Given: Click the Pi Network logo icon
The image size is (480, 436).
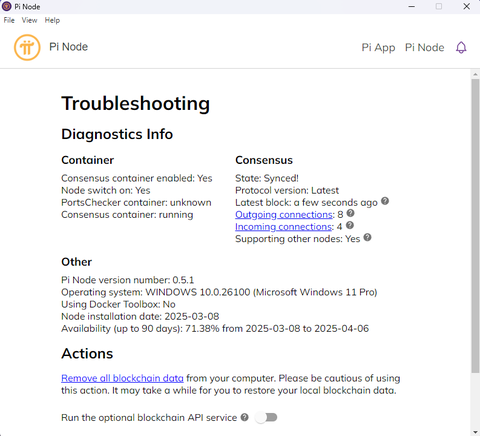Looking at the screenshot, I should click(x=27, y=48).
